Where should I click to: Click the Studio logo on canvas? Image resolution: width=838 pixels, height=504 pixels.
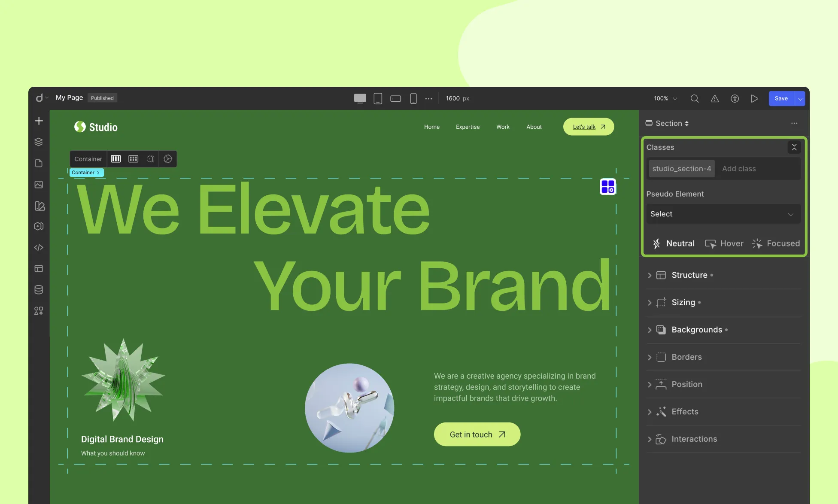96,127
